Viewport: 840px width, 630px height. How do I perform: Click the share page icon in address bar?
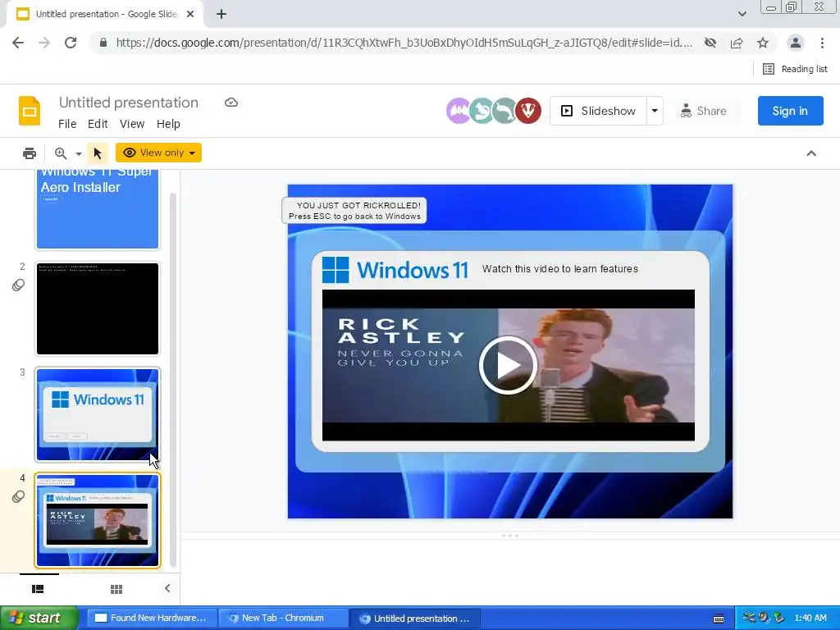pos(737,43)
